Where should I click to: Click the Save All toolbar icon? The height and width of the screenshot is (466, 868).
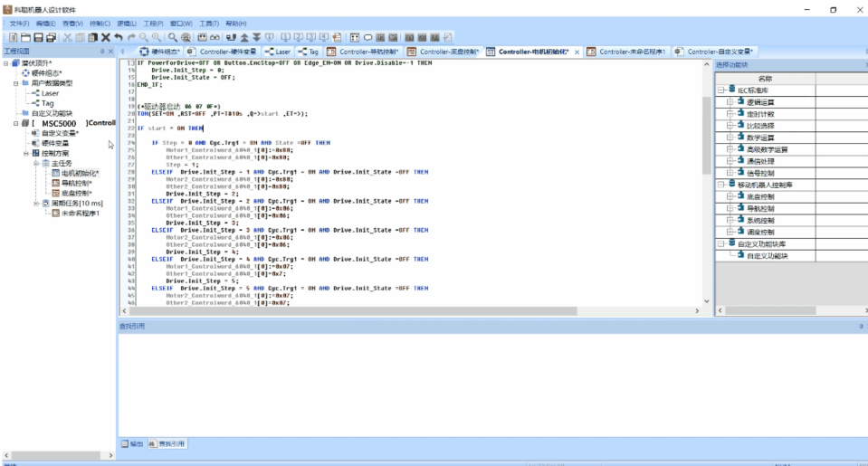[x=51, y=38]
